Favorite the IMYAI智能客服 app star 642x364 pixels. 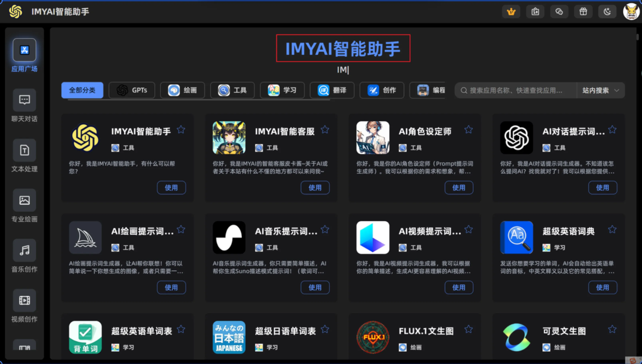(x=325, y=130)
